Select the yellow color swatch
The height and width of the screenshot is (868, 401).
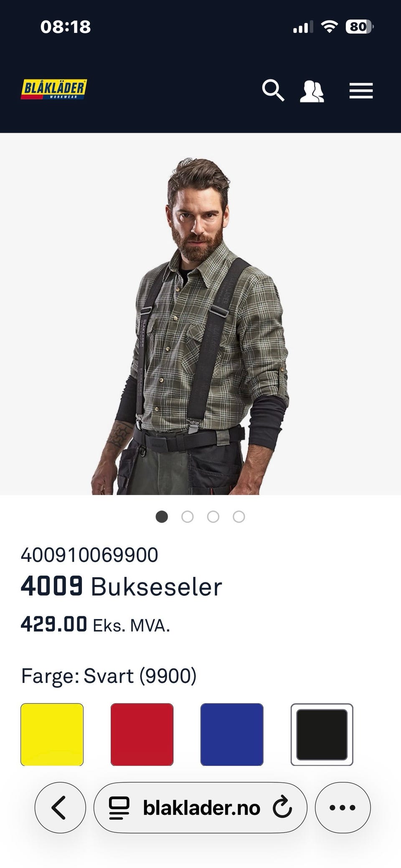tap(52, 734)
